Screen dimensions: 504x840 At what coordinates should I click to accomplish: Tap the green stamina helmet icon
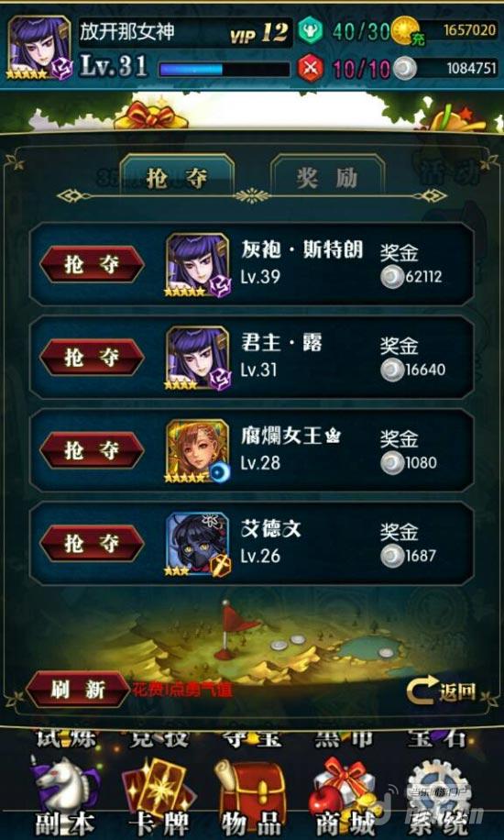310,30
